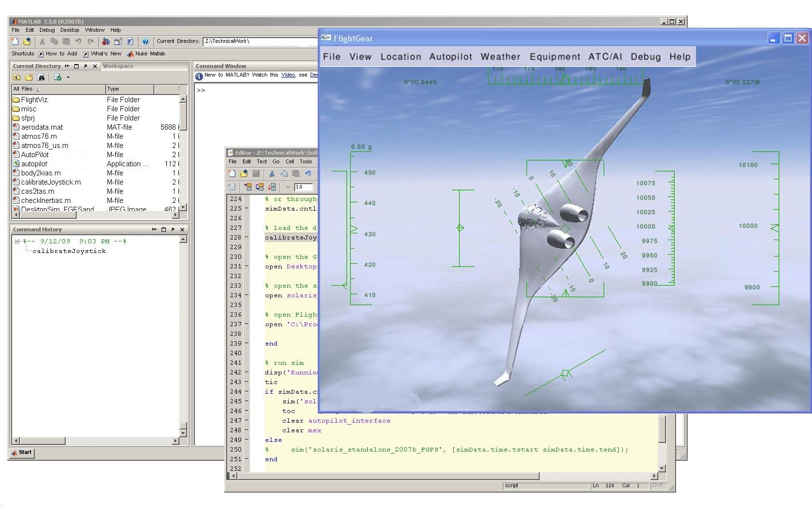
Task: Select calibrateJoystick in Command History
Action: [x=69, y=251]
